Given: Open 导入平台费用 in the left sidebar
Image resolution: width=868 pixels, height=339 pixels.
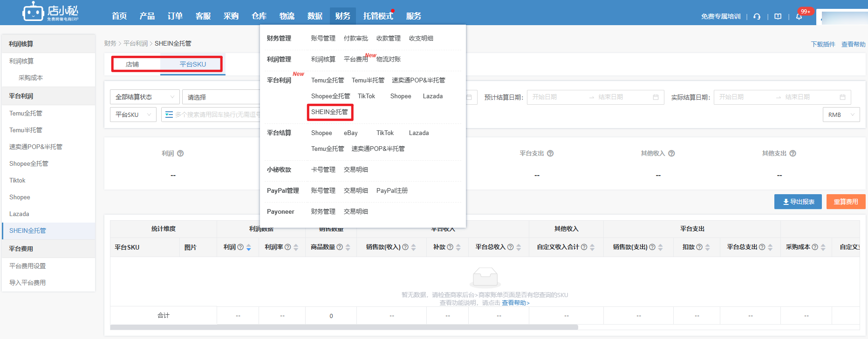Looking at the screenshot, I should click(x=27, y=283).
